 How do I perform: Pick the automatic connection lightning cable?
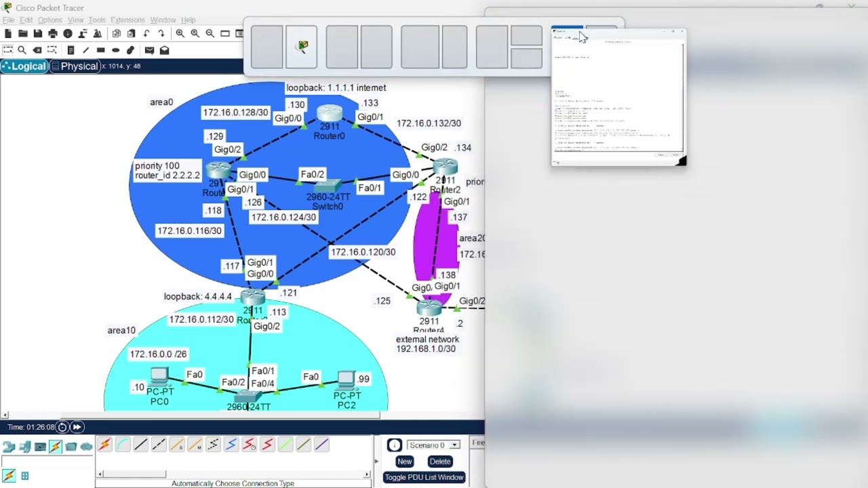pos(104,445)
